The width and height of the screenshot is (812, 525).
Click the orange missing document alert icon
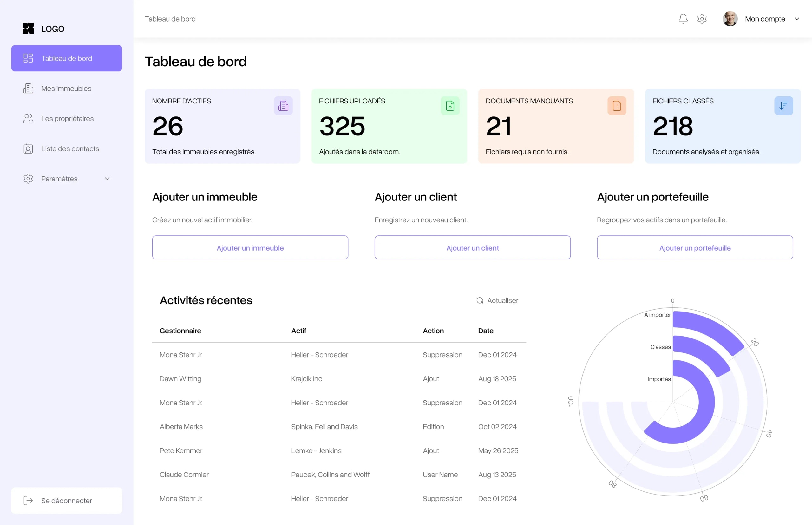coord(617,106)
